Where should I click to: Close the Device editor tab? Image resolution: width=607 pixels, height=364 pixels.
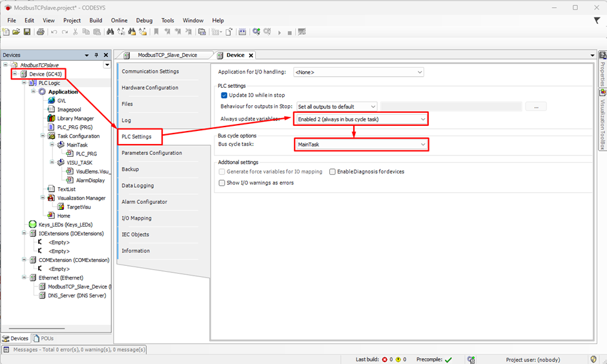[251, 56]
